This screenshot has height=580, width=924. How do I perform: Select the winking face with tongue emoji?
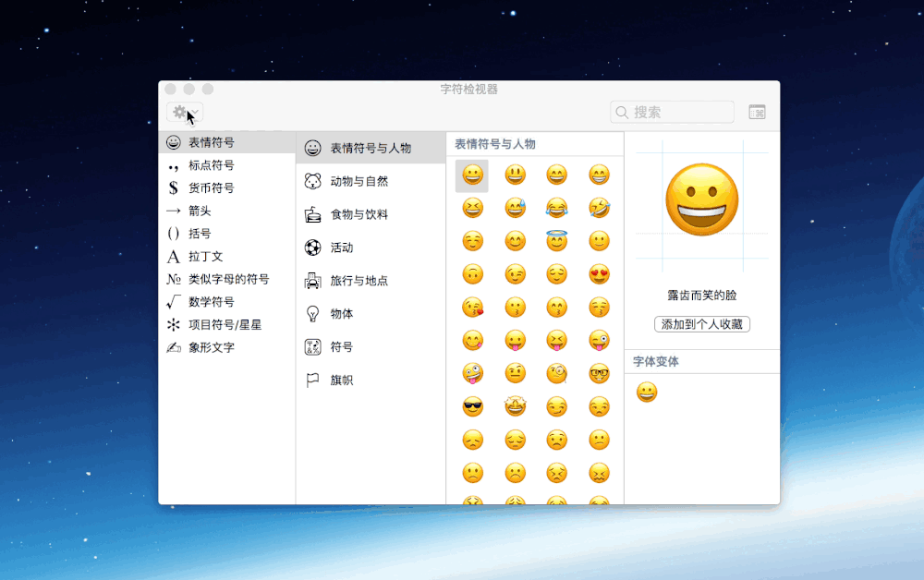(x=599, y=341)
